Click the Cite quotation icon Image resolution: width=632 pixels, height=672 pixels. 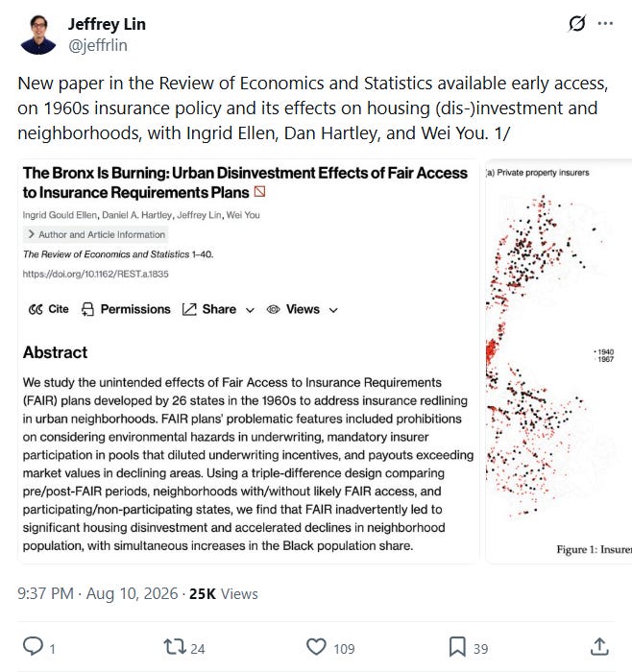tap(36, 309)
